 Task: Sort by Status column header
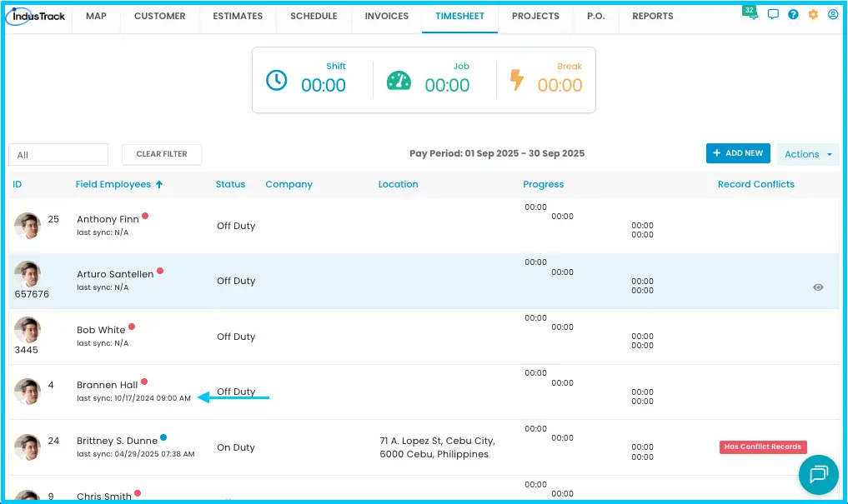coord(230,184)
